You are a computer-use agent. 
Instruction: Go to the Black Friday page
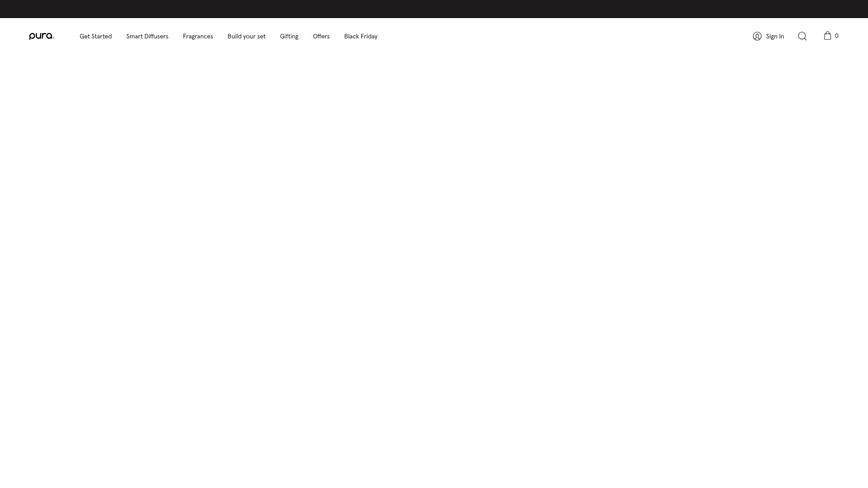point(361,36)
